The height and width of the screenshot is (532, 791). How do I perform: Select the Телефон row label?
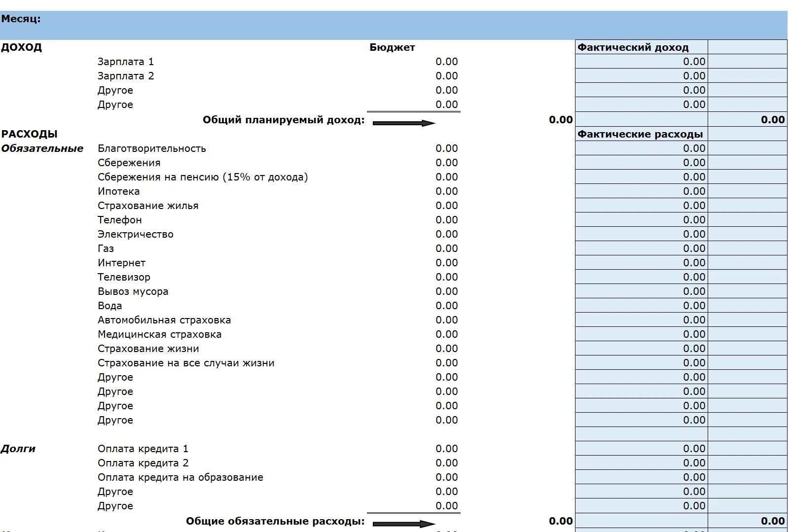120,220
